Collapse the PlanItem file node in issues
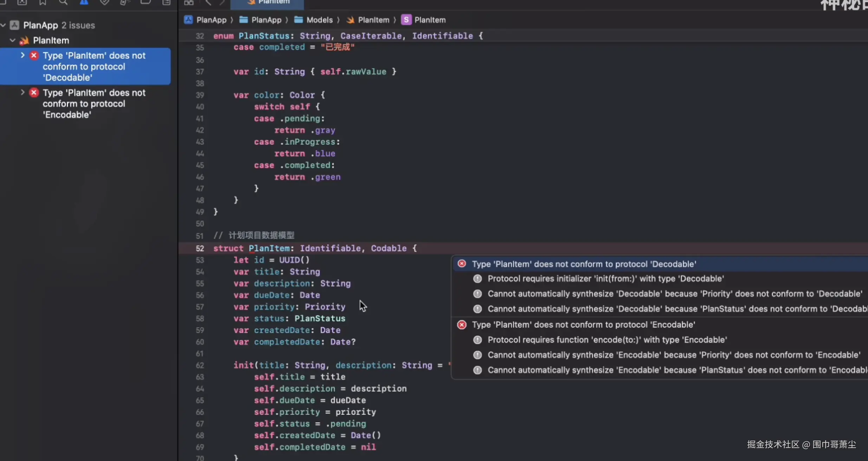The width and height of the screenshot is (868, 461). 13,40
